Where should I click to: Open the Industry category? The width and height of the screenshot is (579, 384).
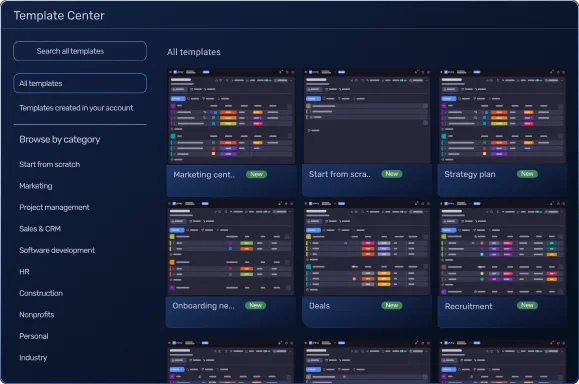(x=33, y=357)
